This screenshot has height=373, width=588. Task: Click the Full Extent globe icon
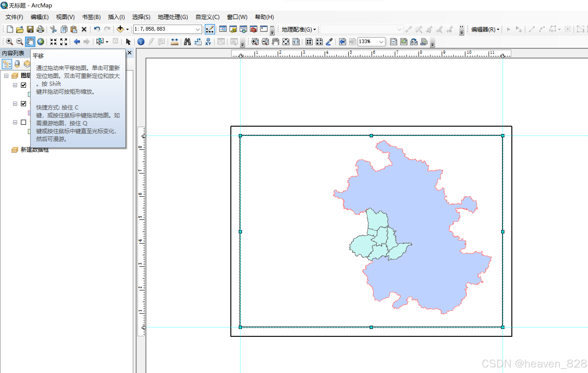coord(41,42)
